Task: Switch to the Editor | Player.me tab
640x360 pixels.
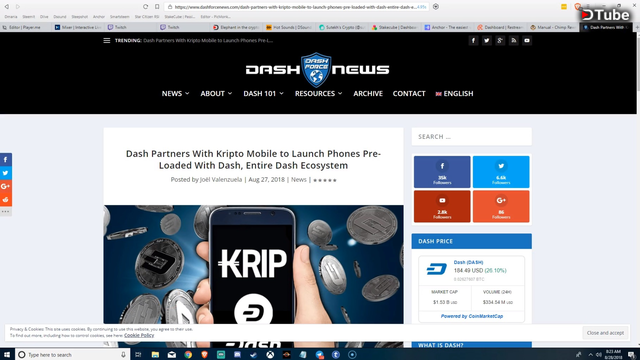Action: point(25,27)
